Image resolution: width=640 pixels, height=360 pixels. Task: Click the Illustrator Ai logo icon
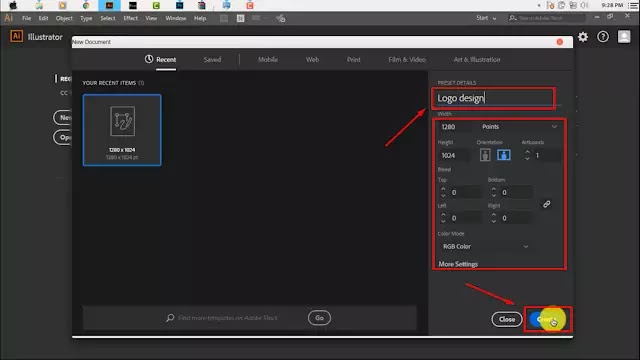coord(16,36)
